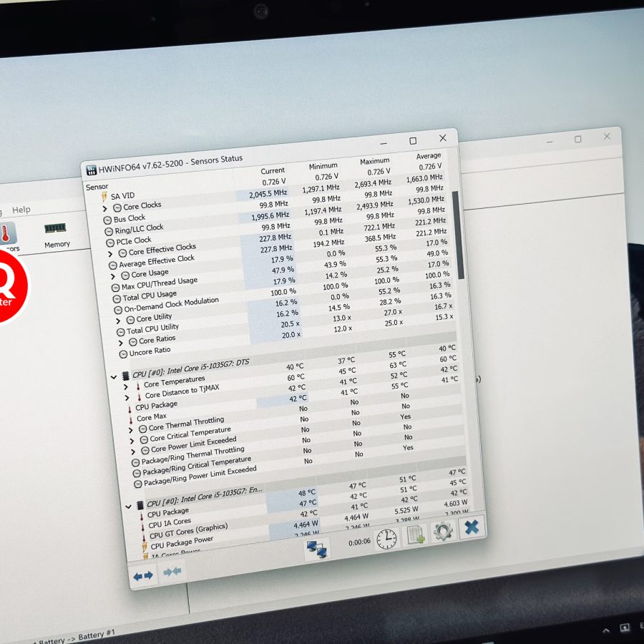
Task: Collapse the CPU [#0] DTS sensor group
Action: point(114,377)
